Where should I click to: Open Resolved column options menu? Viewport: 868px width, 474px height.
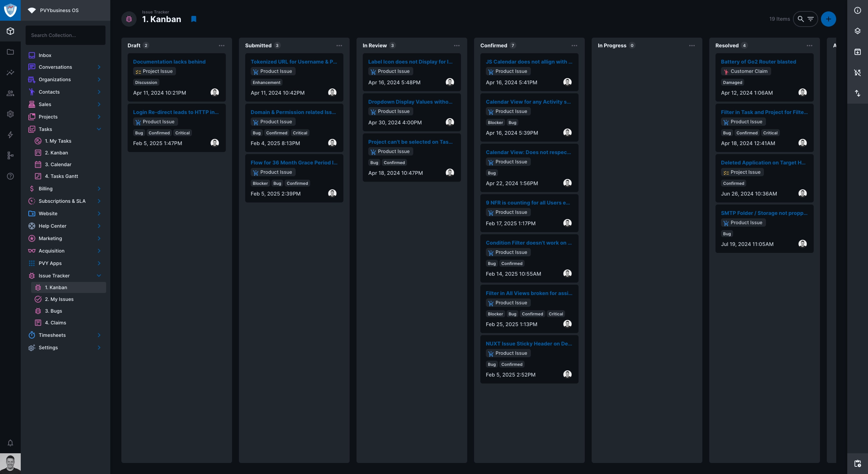(810, 46)
